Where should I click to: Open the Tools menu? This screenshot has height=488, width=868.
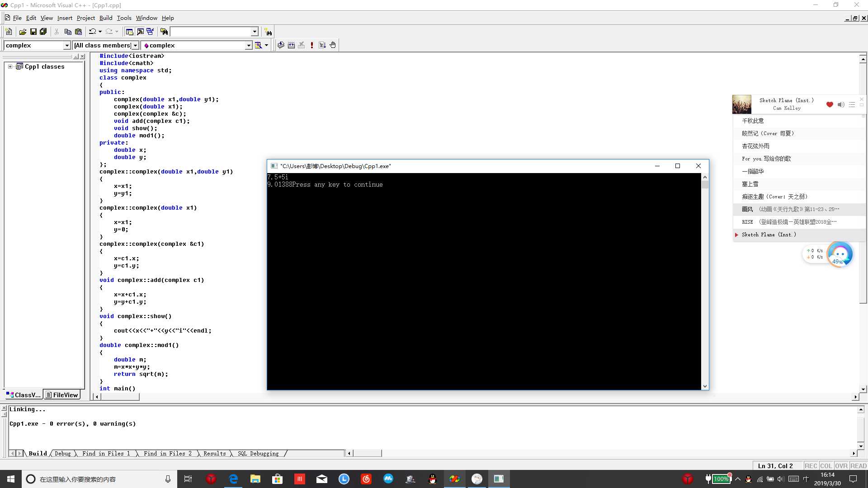click(124, 18)
